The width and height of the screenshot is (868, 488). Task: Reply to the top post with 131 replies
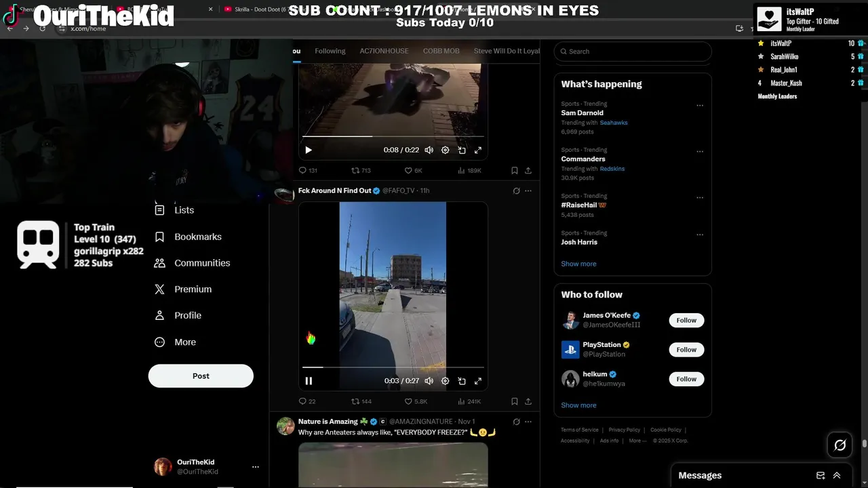tap(308, 170)
